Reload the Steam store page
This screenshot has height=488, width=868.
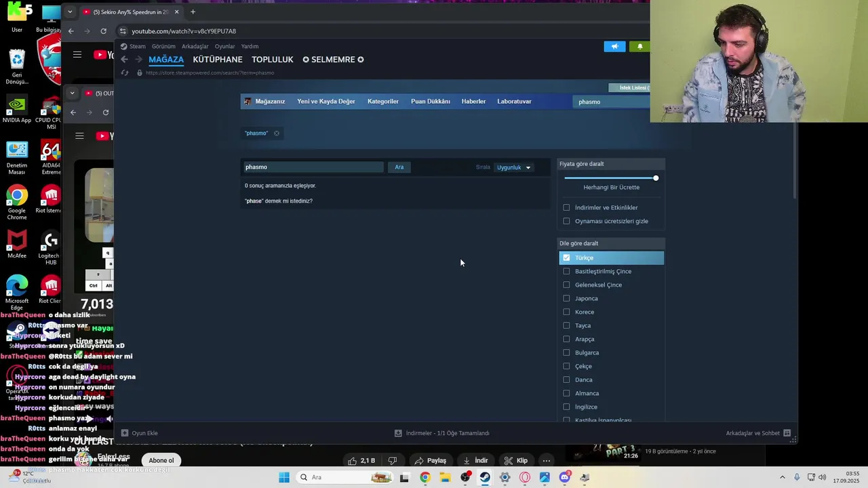coord(124,73)
